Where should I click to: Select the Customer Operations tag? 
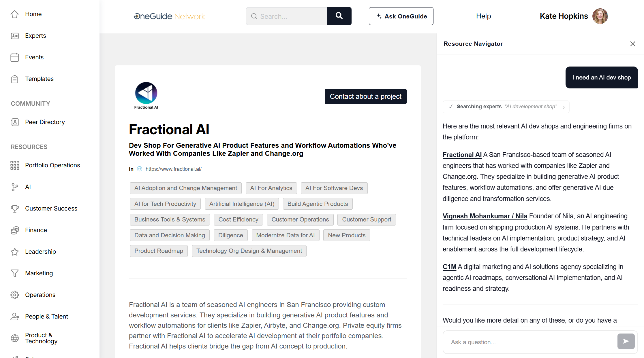click(300, 219)
